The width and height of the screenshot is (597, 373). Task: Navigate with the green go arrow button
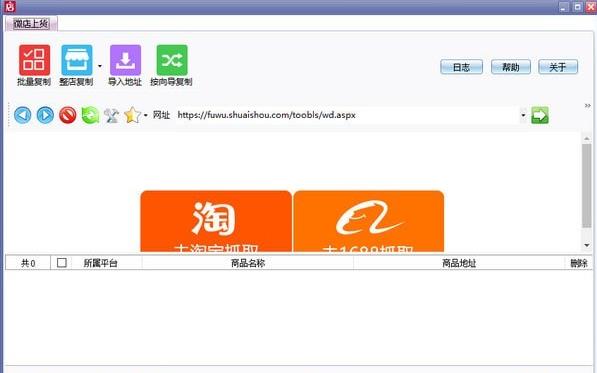(540, 115)
